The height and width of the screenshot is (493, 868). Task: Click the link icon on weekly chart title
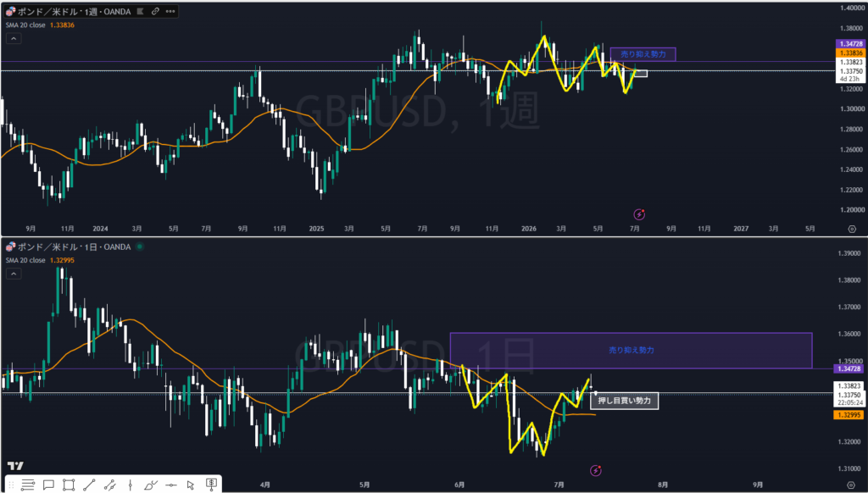(156, 11)
